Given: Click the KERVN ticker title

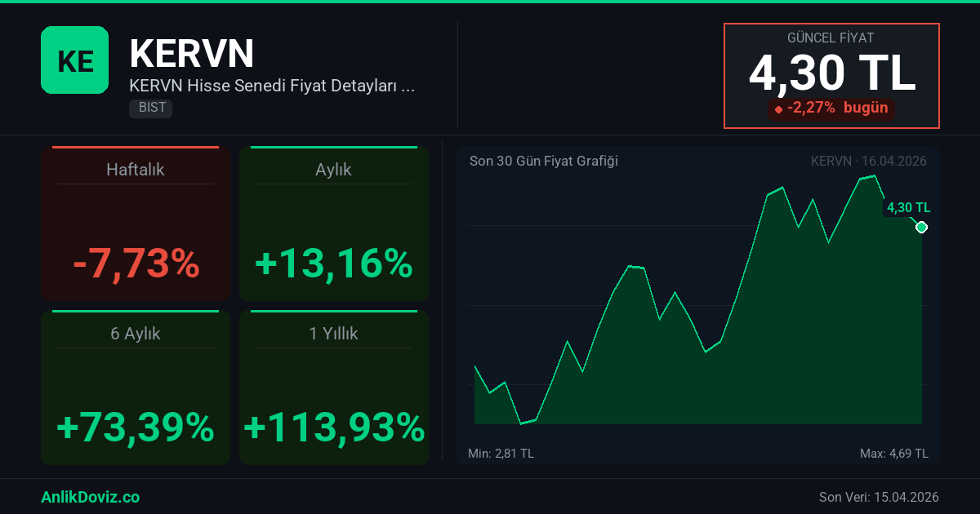Looking at the screenshot, I should 192,54.
